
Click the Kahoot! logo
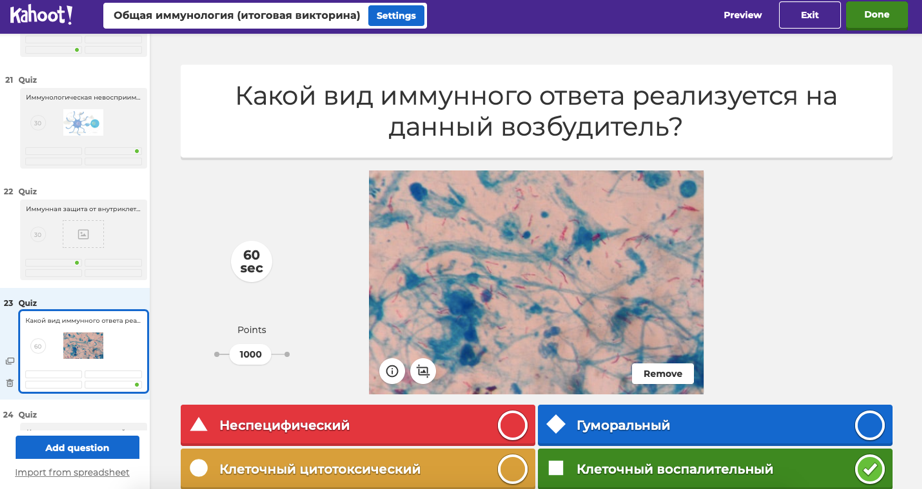41,15
